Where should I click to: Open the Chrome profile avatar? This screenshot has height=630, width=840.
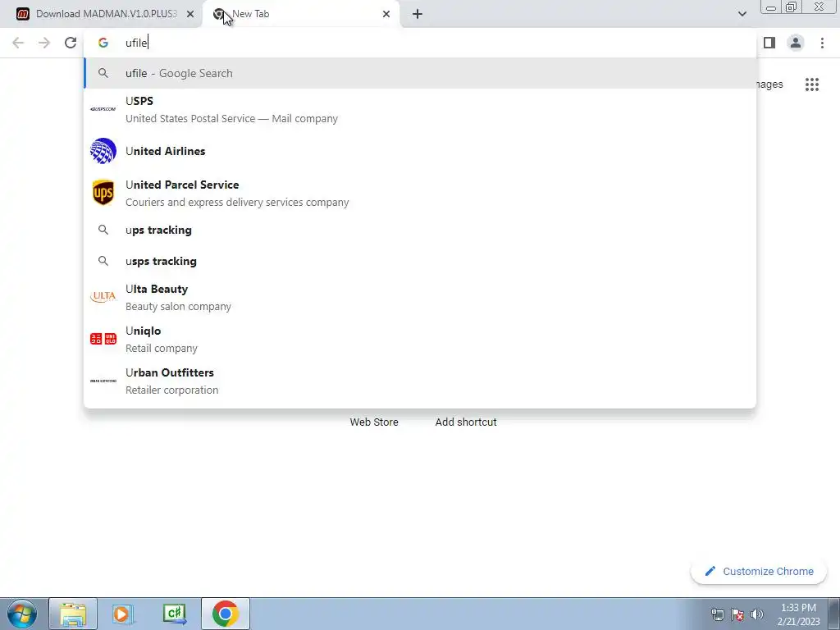point(796,43)
